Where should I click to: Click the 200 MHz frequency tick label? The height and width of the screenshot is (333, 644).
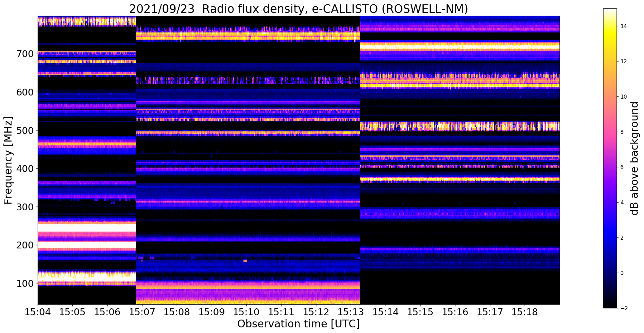click(26, 245)
